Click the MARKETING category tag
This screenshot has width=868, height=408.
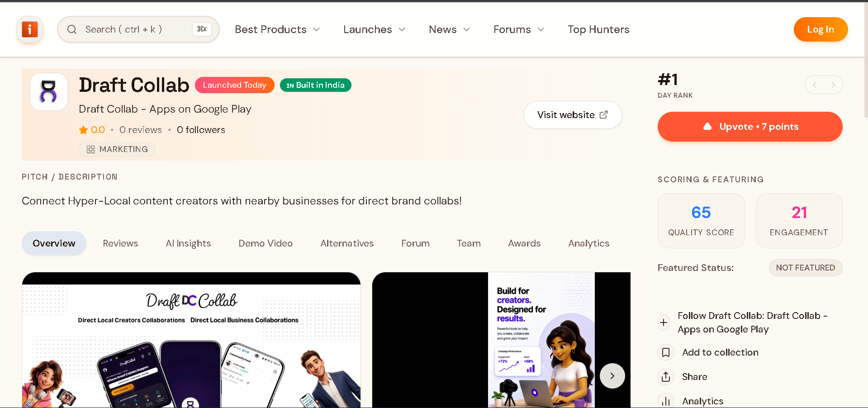[117, 149]
